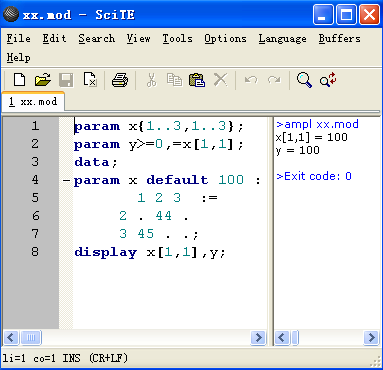This screenshot has height=370, width=383.
Task: Click the New file toolbar icon
Action: tap(19, 80)
